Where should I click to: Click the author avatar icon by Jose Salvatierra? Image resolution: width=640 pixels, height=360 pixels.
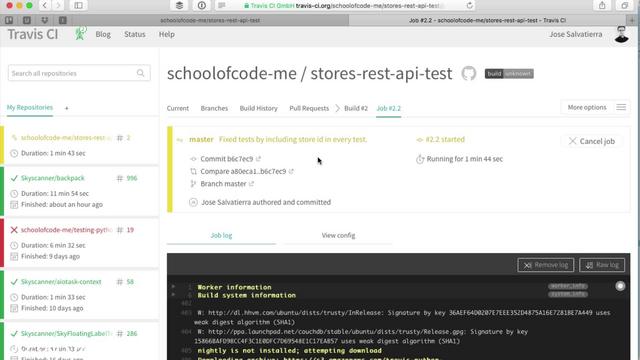[193, 202]
